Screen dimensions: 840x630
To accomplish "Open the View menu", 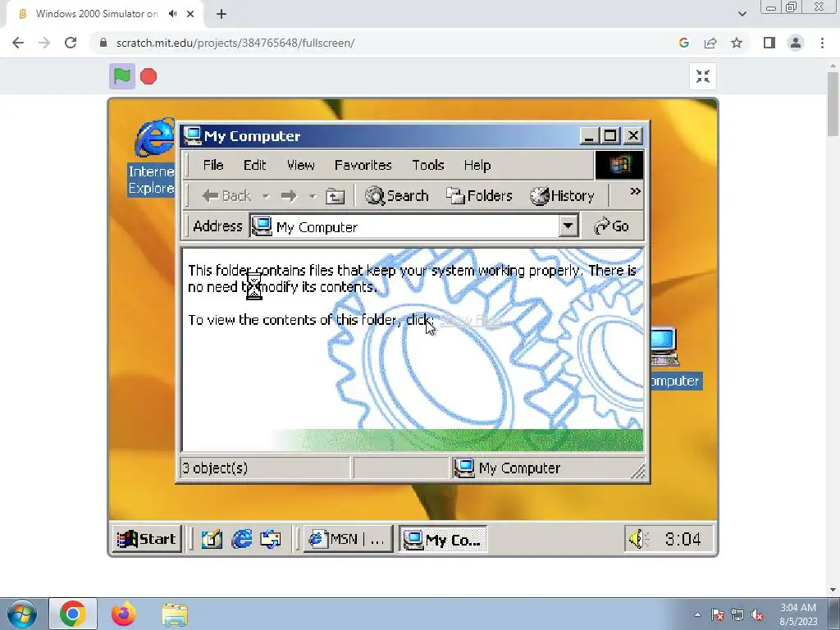I will tap(300, 165).
